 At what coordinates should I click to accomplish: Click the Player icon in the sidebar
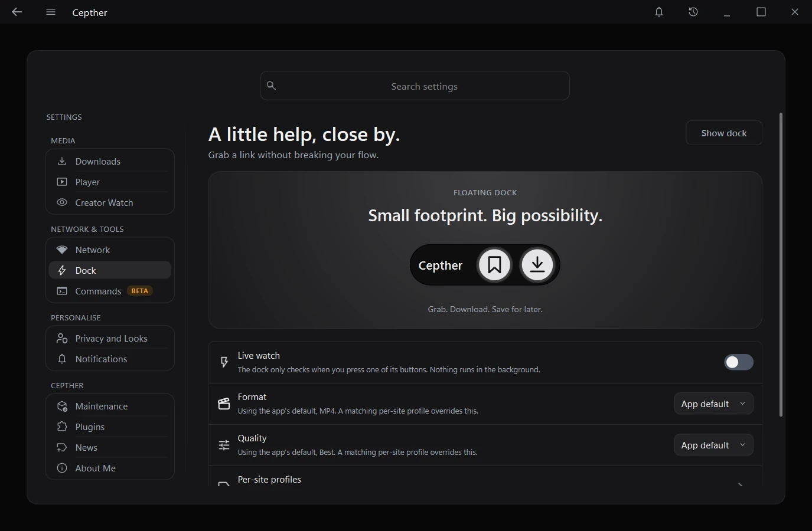click(x=62, y=182)
